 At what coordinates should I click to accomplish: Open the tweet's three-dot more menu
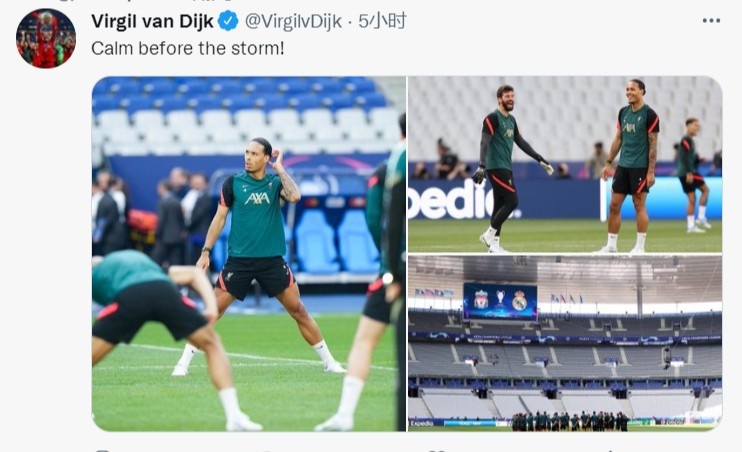[x=711, y=21]
